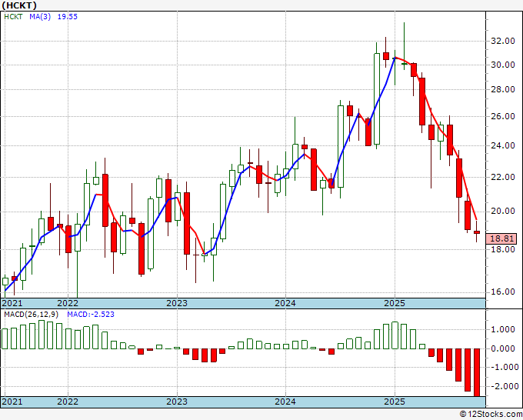This screenshot has height=420, width=523.
Task: Click 2021 on the price chart timeline
Action: click(x=12, y=303)
